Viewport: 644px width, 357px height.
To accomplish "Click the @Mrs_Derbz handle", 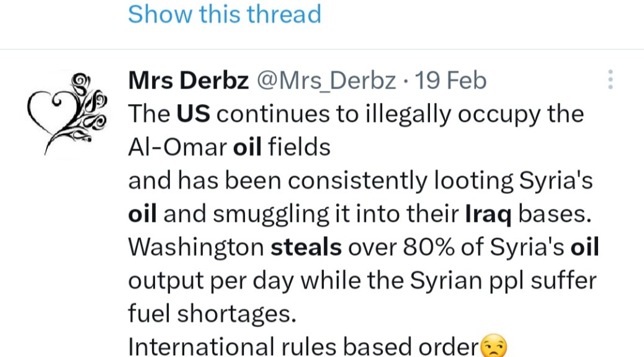I will [x=326, y=81].
